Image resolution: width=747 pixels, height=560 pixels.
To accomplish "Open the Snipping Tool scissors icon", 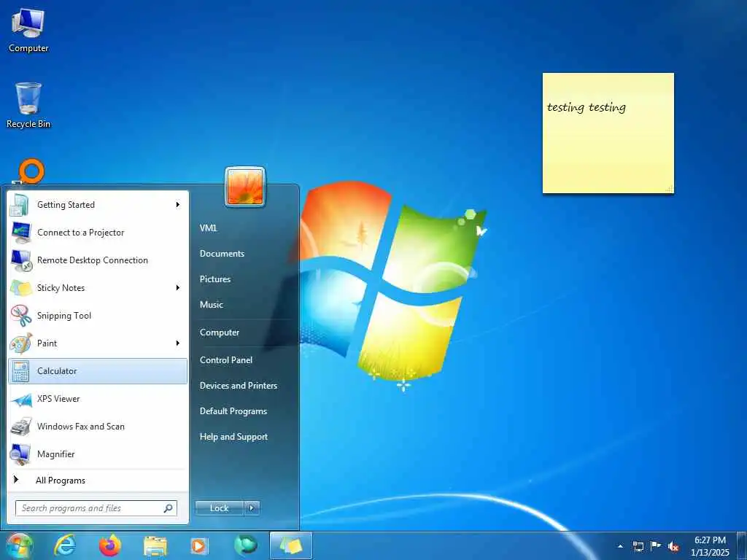I will tap(21, 316).
